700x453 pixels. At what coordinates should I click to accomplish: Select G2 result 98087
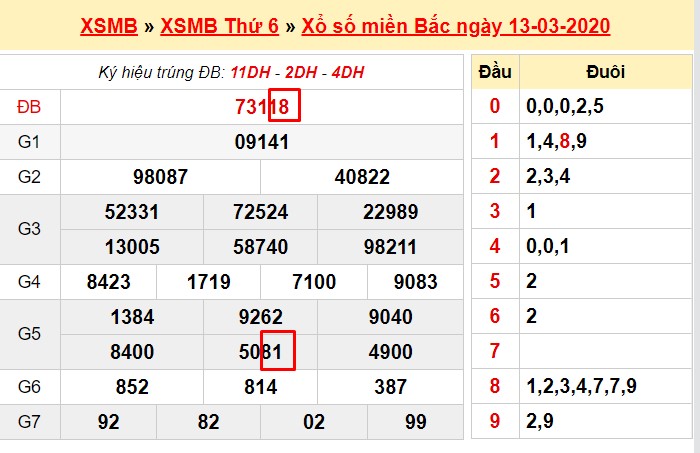160,177
